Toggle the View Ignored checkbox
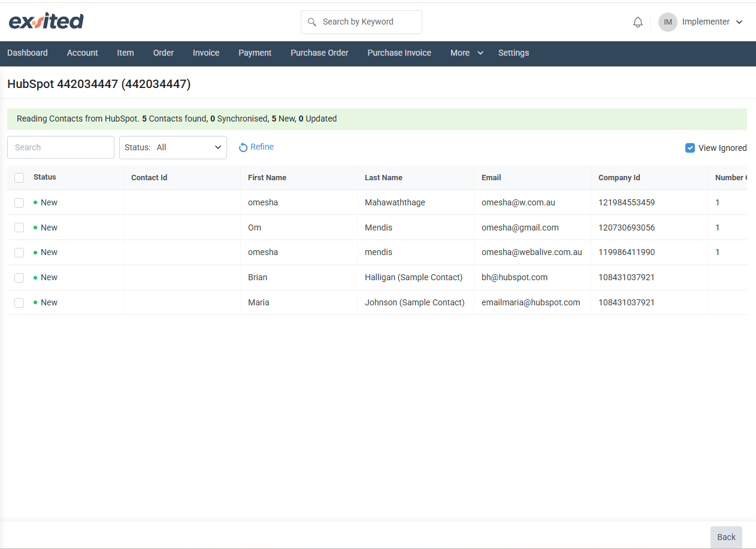The height and width of the screenshot is (549, 756). (x=690, y=148)
